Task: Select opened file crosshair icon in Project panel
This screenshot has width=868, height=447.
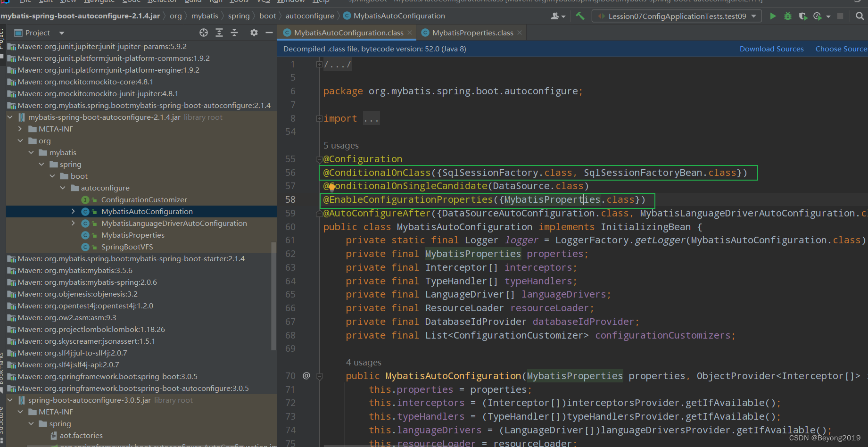Action: click(x=204, y=33)
